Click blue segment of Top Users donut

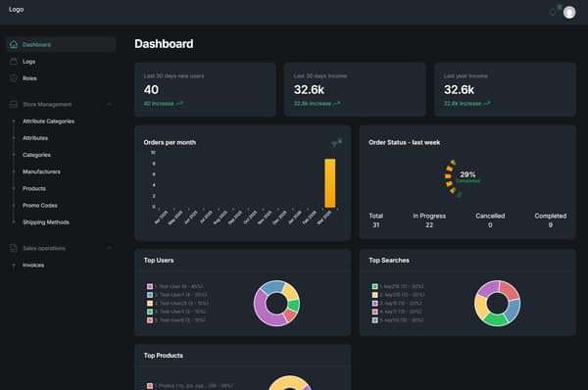tap(272, 286)
